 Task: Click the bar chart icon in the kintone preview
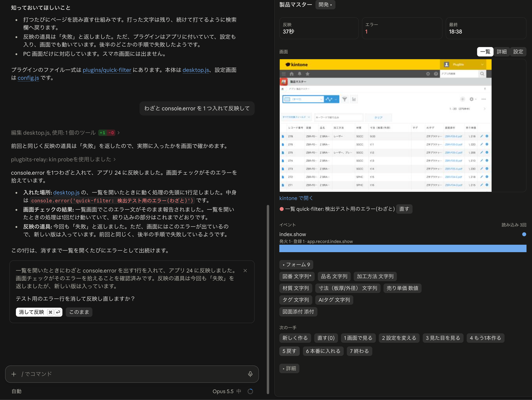354,99
